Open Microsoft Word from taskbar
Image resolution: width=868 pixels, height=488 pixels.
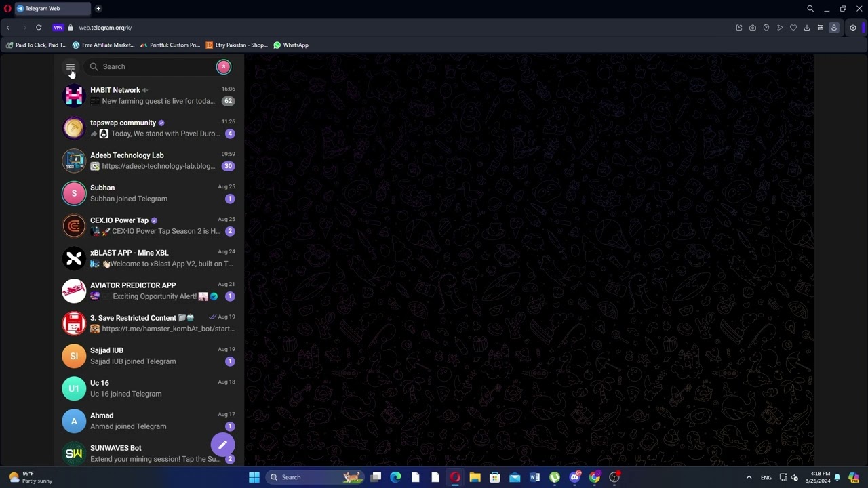click(x=534, y=477)
